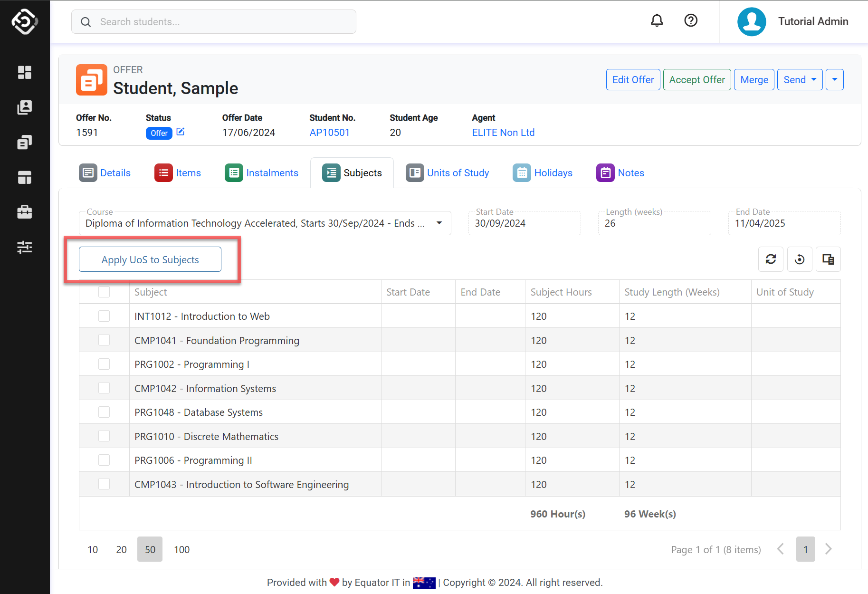Expand the extra actions caret next to Send
This screenshot has width=868, height=594.
click(834, 80)
